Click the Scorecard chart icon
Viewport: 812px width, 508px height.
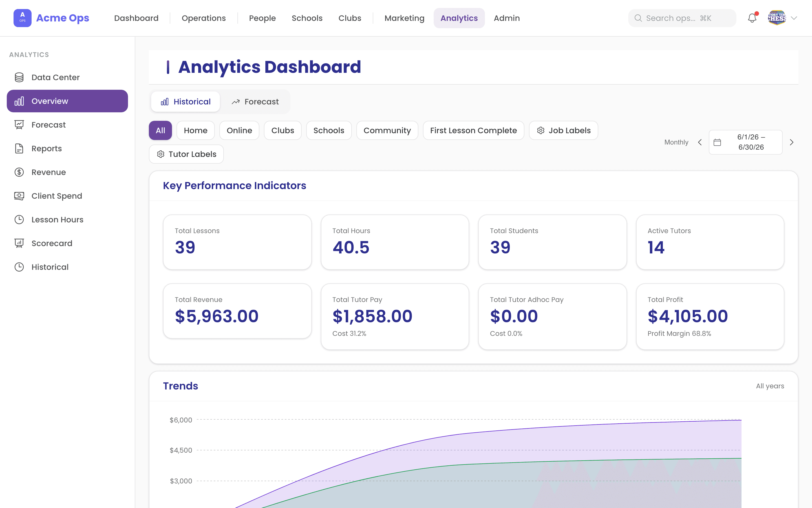click(x=19, y=243)
